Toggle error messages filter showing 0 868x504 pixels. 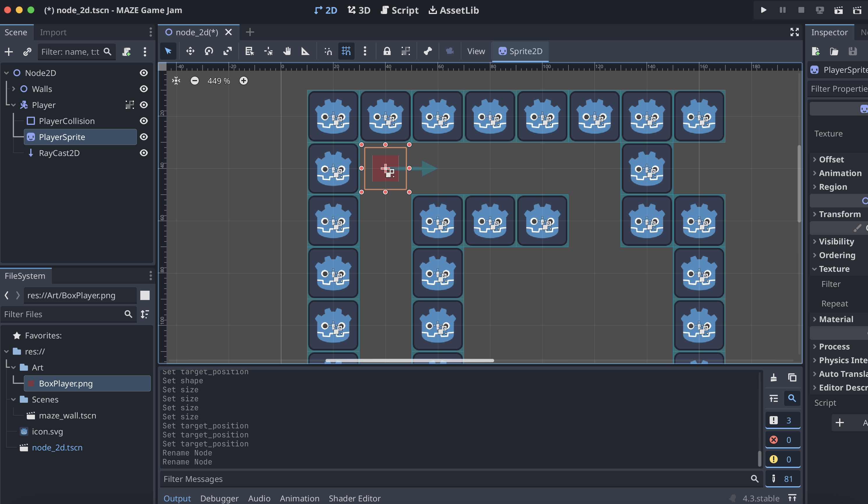coord(783,440)
